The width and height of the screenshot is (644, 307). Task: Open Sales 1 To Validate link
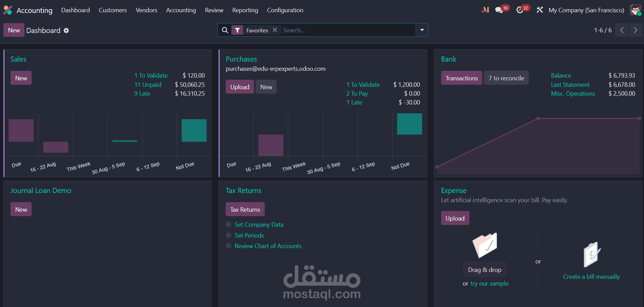pos(151,76)
